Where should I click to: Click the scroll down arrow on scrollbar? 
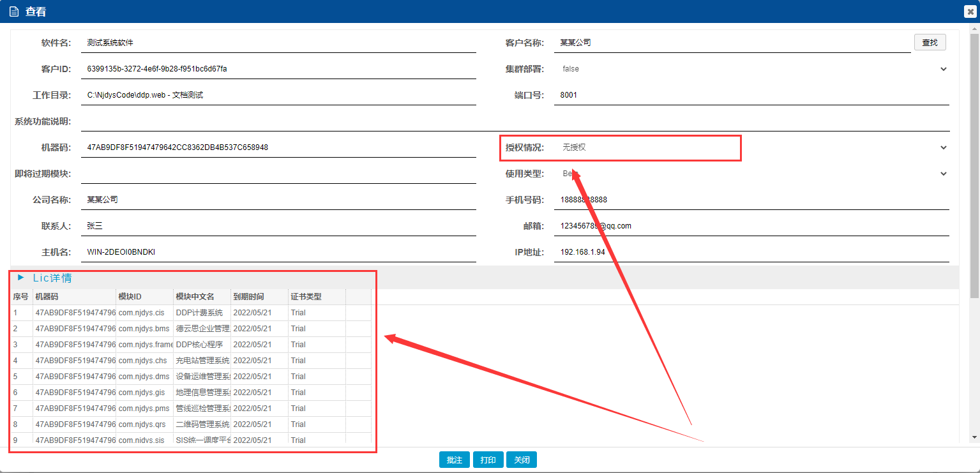click(974, 437)
